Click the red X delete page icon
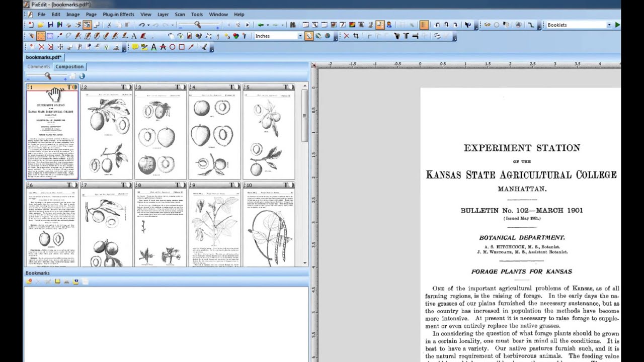 coord(41,47)
